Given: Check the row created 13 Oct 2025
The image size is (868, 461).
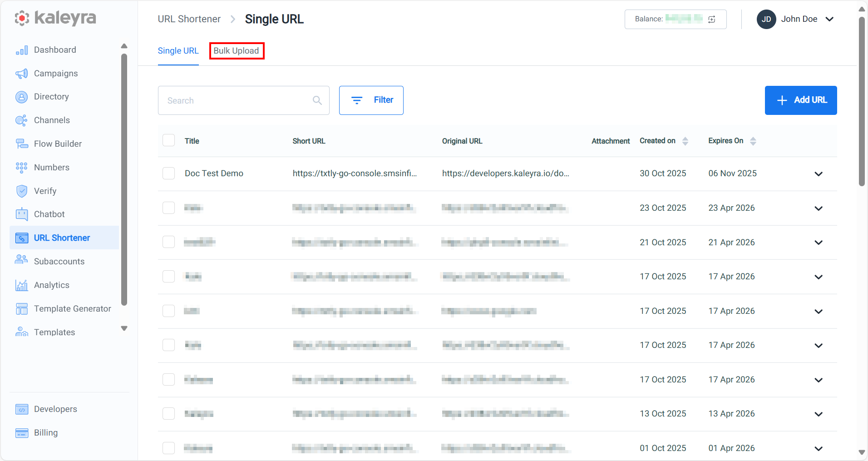Looking at the screenshot, I should (169, 414).
